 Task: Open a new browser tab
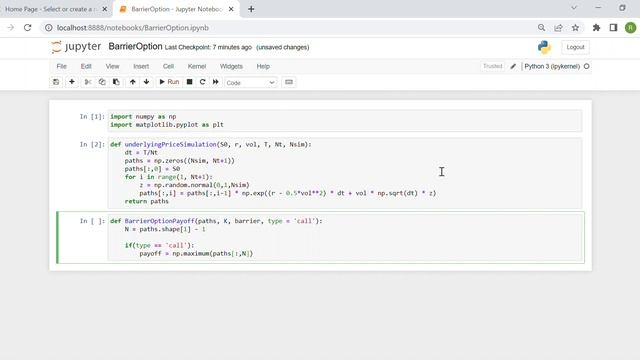251,9
